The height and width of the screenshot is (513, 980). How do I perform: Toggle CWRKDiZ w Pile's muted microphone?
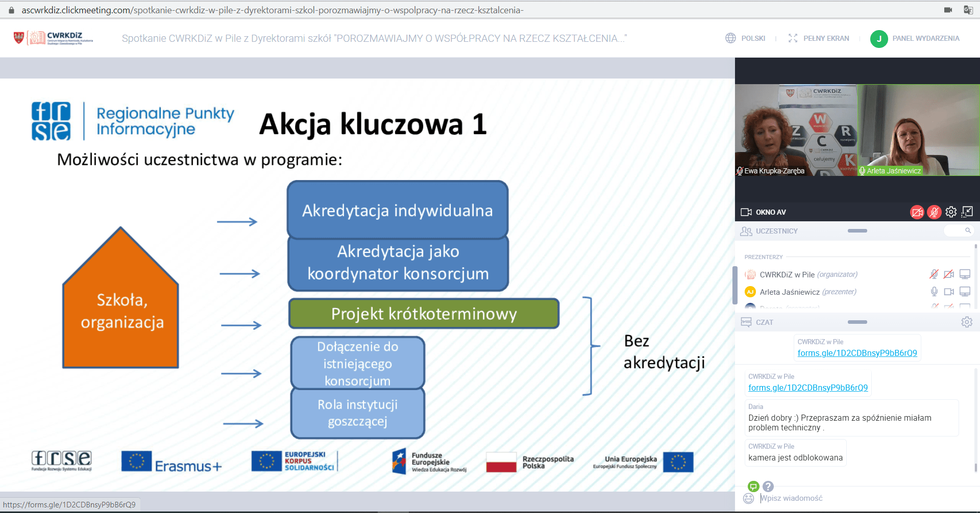[934, 274]
